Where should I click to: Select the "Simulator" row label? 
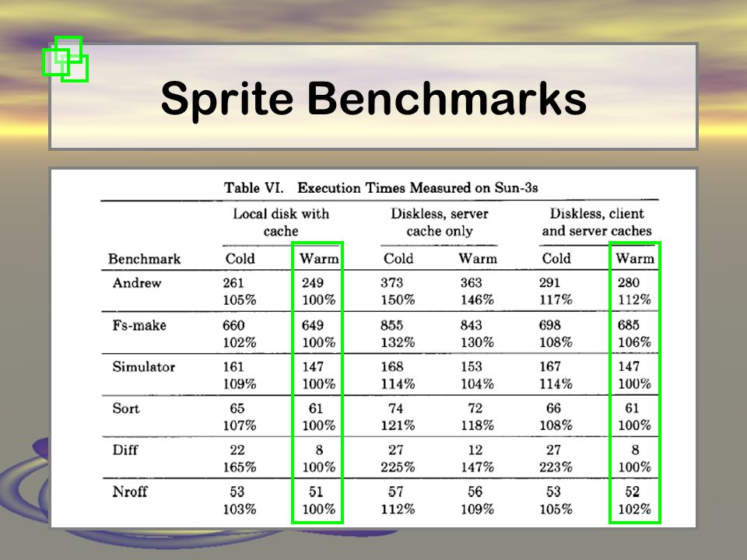click(x=143, y=366)
